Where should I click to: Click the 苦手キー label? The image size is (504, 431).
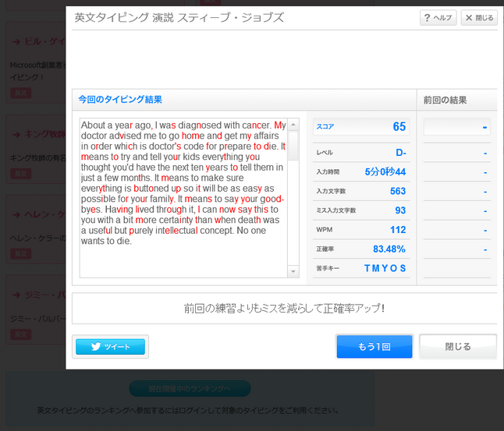328,268
